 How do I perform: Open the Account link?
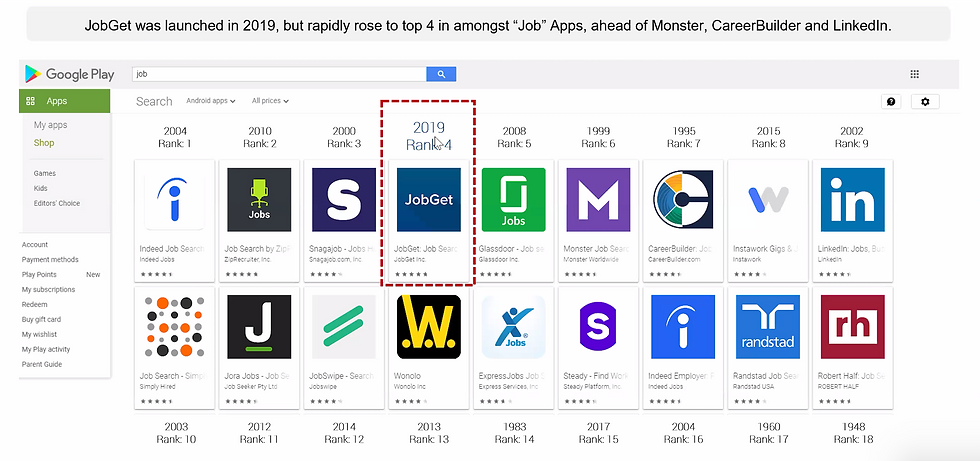point(35,245)
